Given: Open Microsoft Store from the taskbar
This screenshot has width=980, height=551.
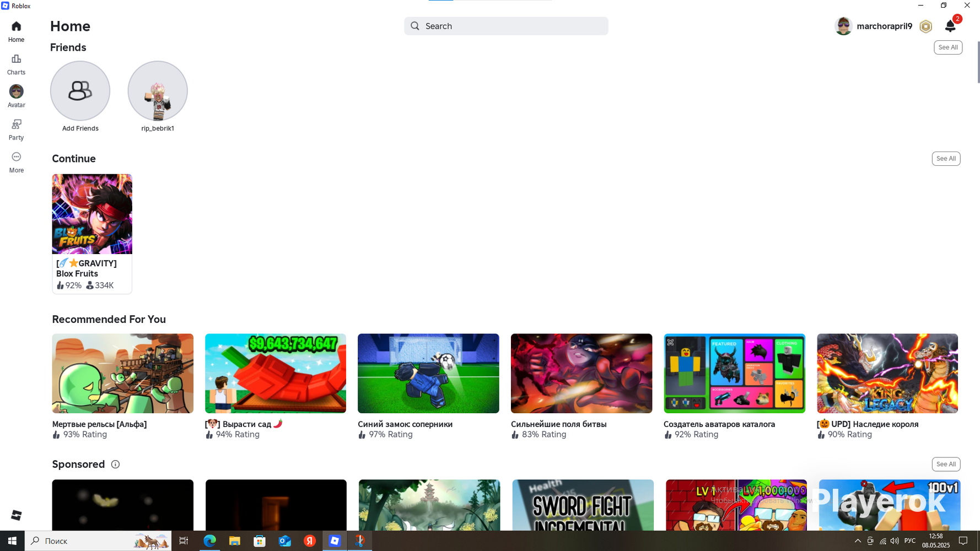Looking at the screenshot, I should pyautogui.click(x=260, y=541).
